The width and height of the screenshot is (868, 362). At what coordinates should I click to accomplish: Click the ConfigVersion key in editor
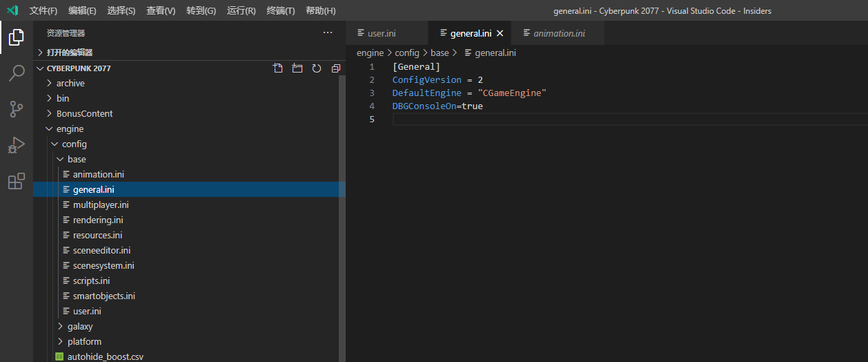pyautogui.click(x=427, y=80)
